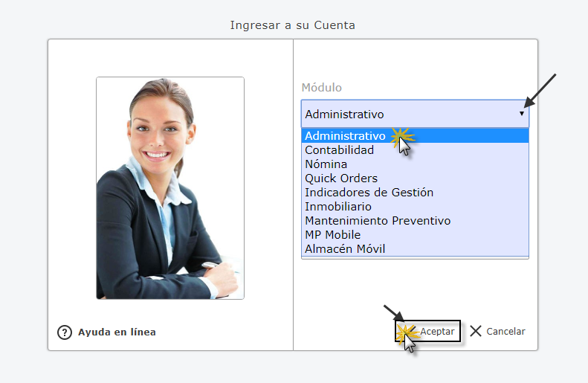
Task: Select the Nómina module option
Action: 415,164
